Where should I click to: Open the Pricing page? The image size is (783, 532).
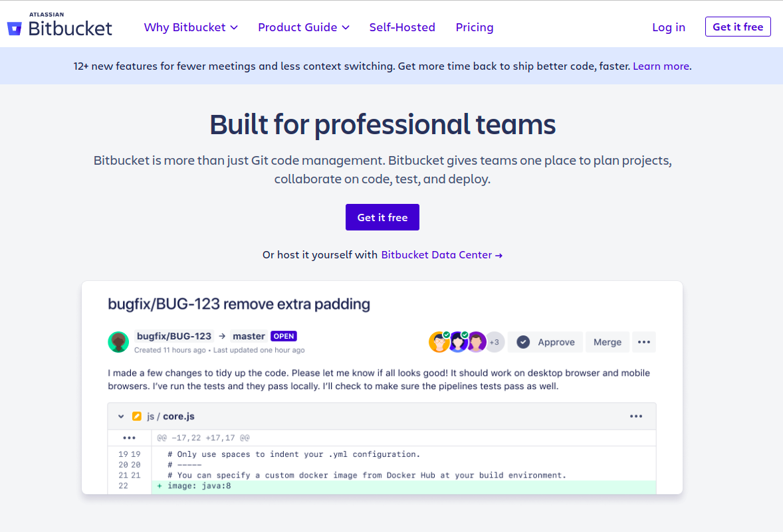[x=475, y=27]
